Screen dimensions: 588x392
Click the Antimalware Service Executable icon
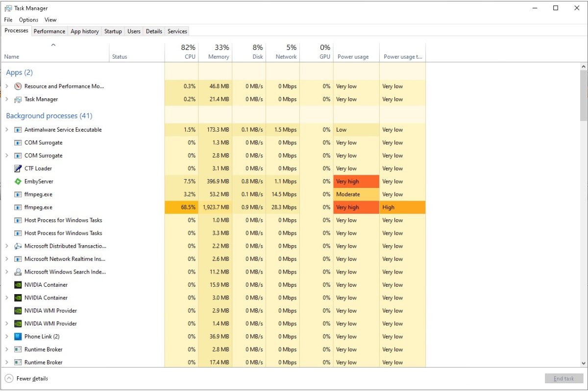pos(18,130)
